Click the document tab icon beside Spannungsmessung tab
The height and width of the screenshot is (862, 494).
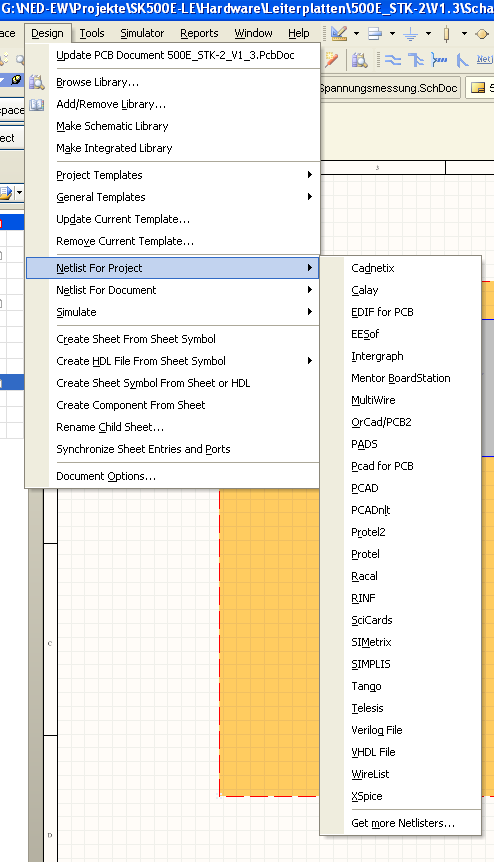(x=478, y=88)
